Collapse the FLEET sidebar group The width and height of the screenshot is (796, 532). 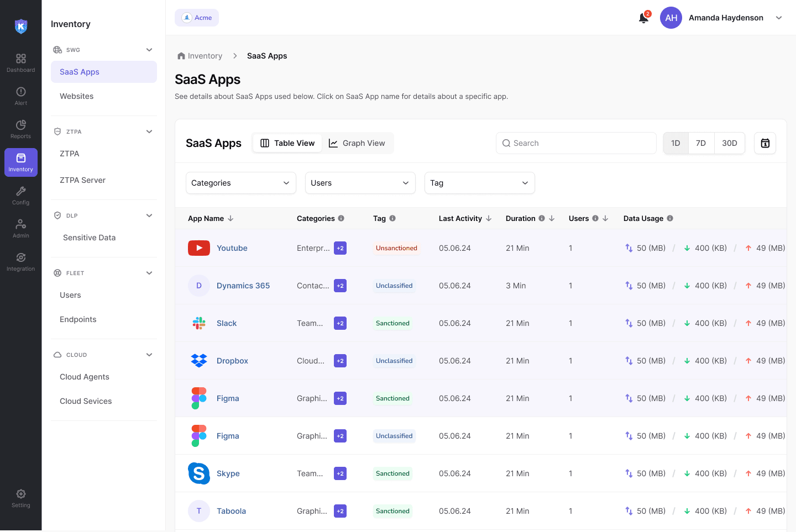(x=149, y=273)
